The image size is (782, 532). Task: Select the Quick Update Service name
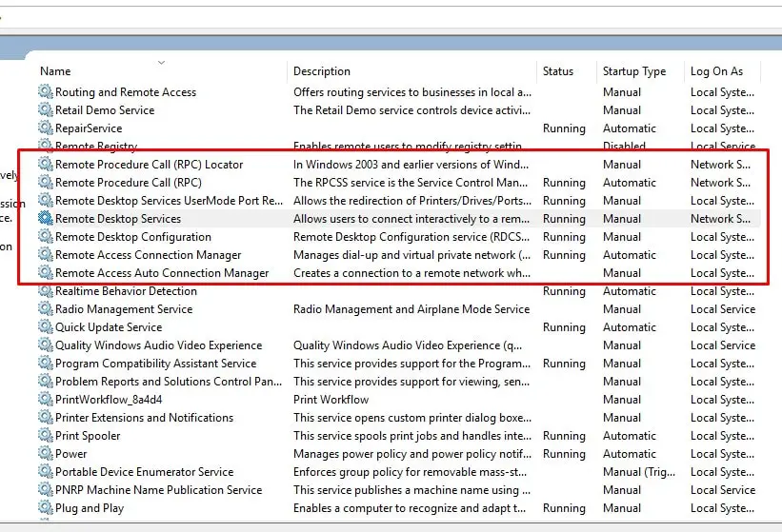pos(109,327)
